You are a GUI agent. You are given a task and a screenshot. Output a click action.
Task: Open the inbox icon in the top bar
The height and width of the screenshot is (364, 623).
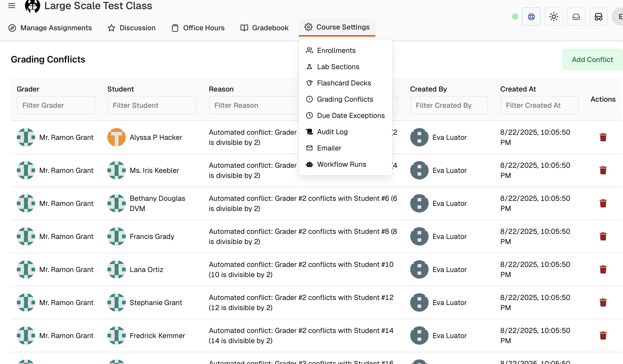click(576, 17)
